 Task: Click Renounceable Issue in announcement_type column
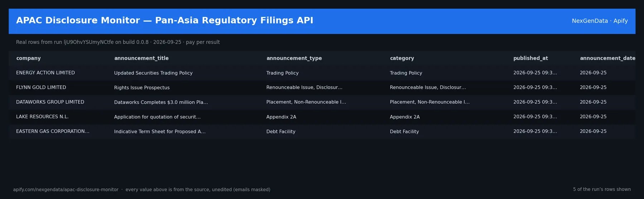click(304, 88)
